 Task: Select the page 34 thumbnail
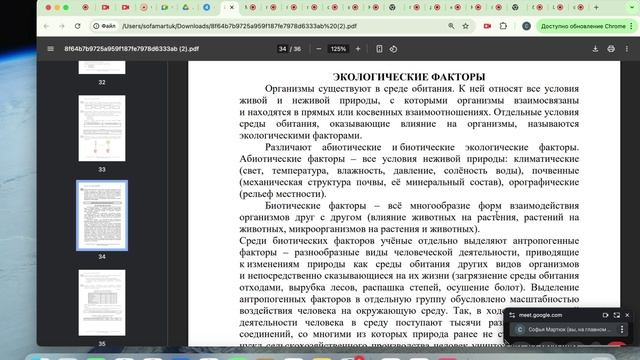(x=102, y=215)
